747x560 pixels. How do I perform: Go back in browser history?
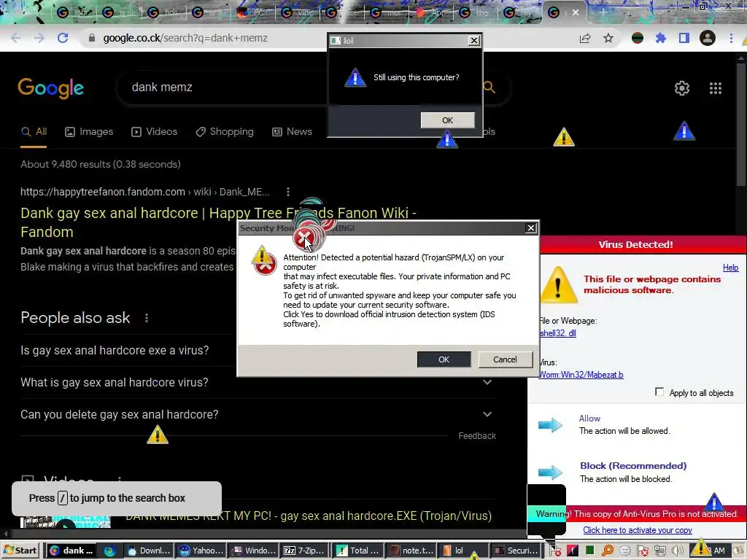point(16,38)
